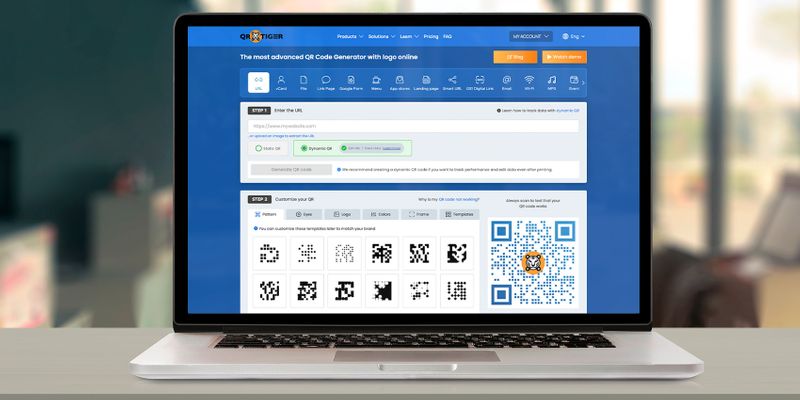Click the orange Blog button
Image resolution: width=800 pixels, height=400 pixels.
(x=515, y=57)
